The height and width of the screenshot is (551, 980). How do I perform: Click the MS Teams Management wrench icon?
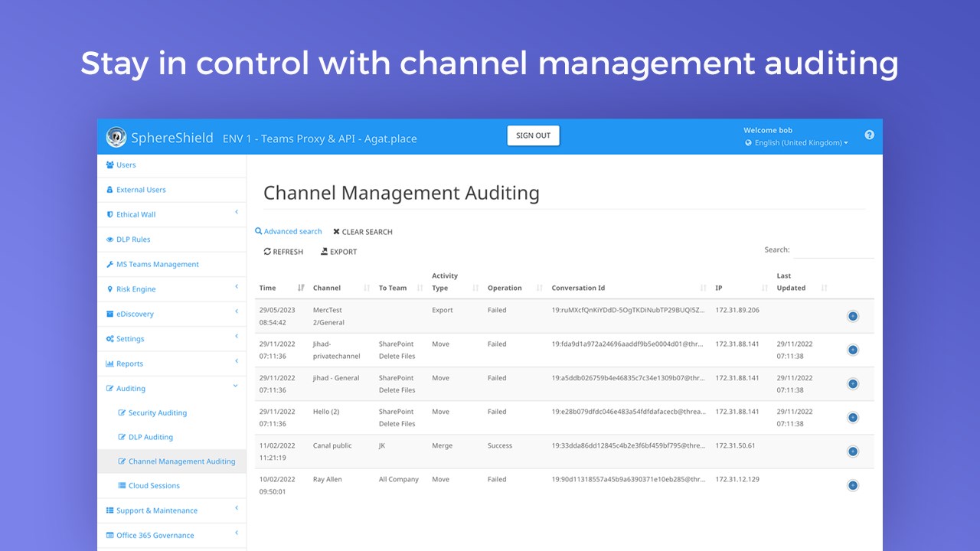(110, 264)
